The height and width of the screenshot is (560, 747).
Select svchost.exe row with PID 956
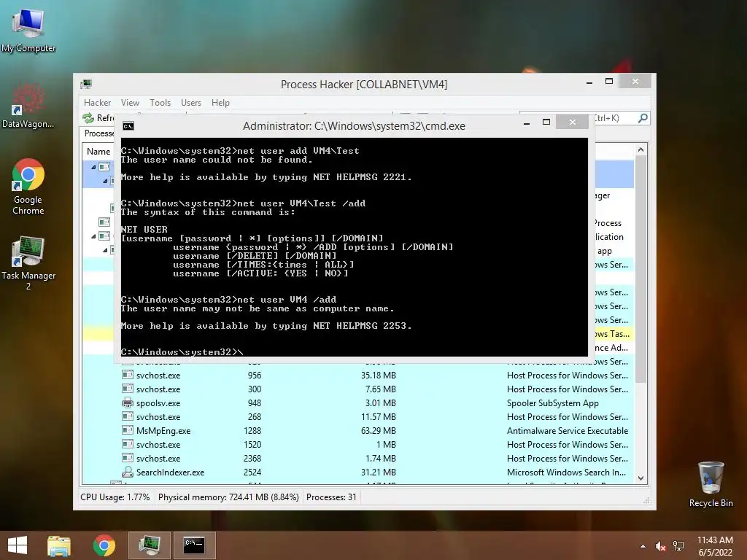pyautogui.click(x=357, y=376)
